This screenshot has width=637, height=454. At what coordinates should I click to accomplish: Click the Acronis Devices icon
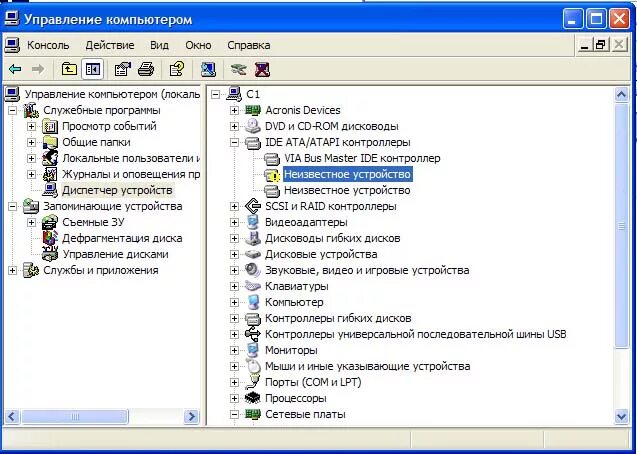tap(253, 110)
